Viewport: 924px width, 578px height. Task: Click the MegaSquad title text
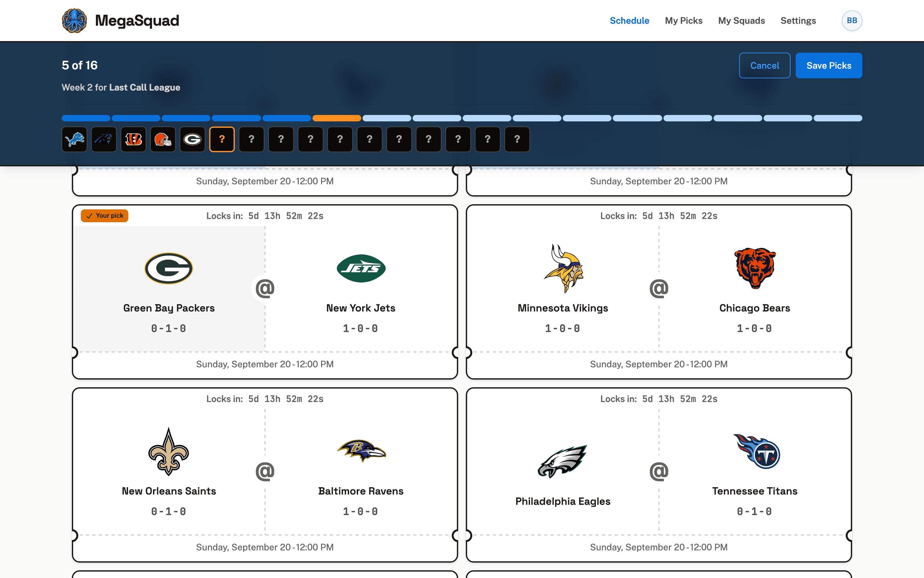[137, 21]
